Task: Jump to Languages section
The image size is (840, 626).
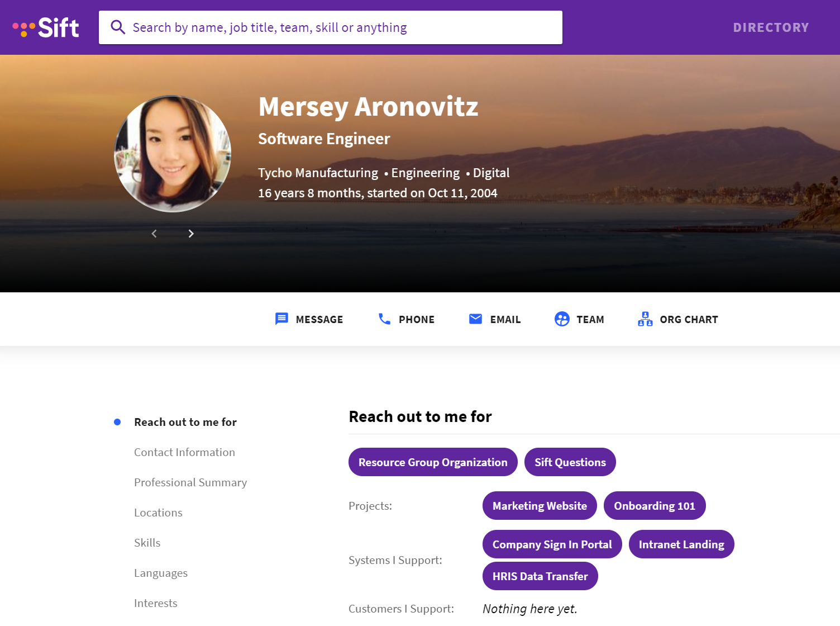Action: [x=161, y=573]
